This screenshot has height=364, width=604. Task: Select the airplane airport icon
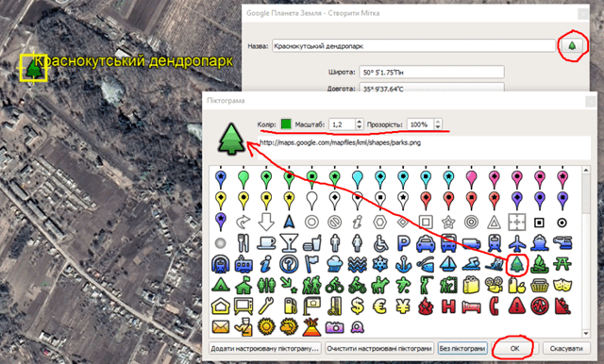click(x=516, y=243)
